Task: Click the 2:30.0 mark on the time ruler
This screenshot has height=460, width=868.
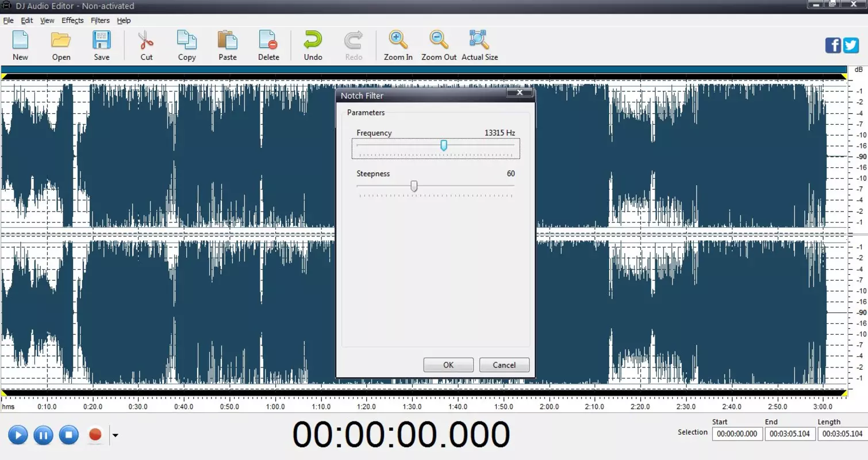Action: coord(686,407)
